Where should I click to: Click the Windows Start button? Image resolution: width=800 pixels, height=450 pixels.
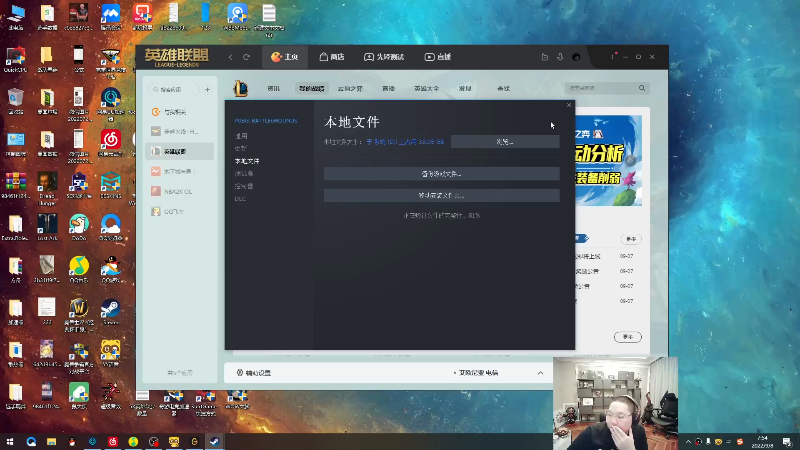pyautogui.click(x=10, y=442)
